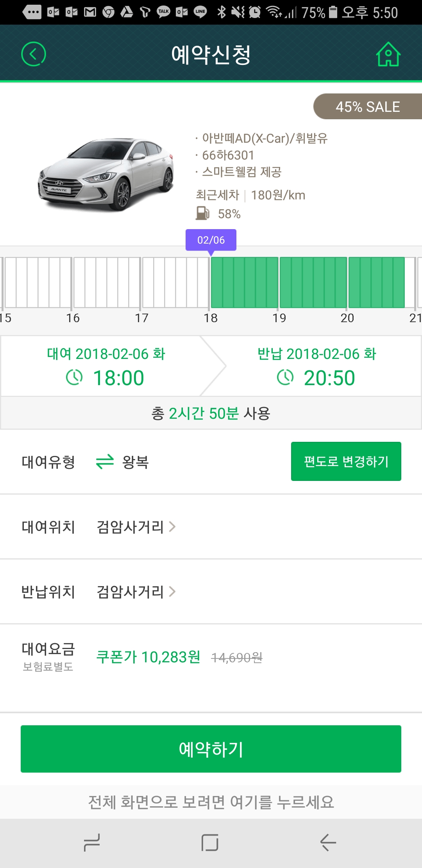This screenshot has height=868, width=422.
Task: Tap the Avante car thumbnail image
Action: 106,174
